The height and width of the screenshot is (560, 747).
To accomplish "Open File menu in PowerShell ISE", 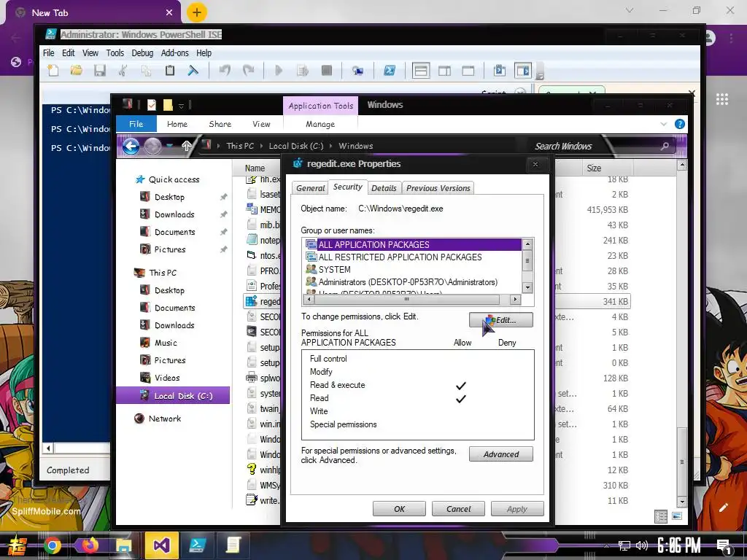I will tap(49, 52).
